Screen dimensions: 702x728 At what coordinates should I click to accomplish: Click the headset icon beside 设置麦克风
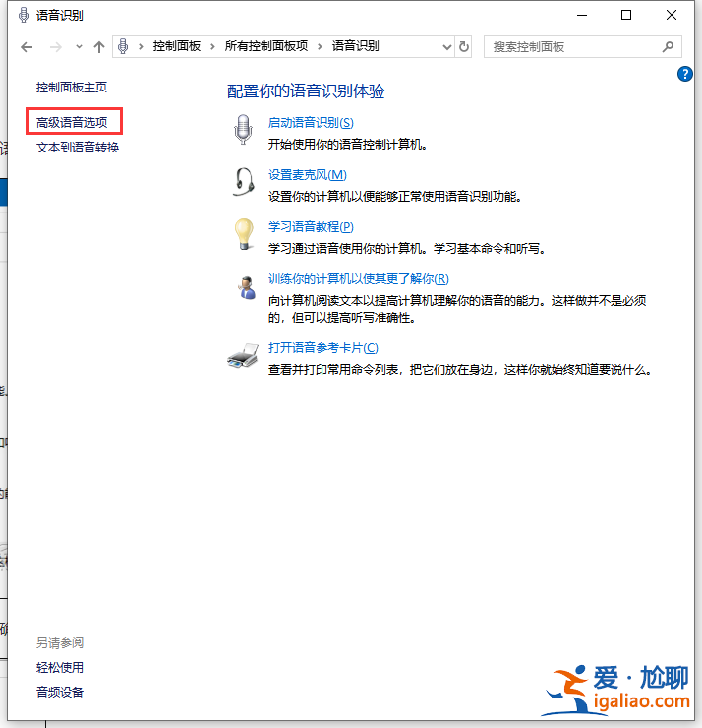(x=244, y=182)
